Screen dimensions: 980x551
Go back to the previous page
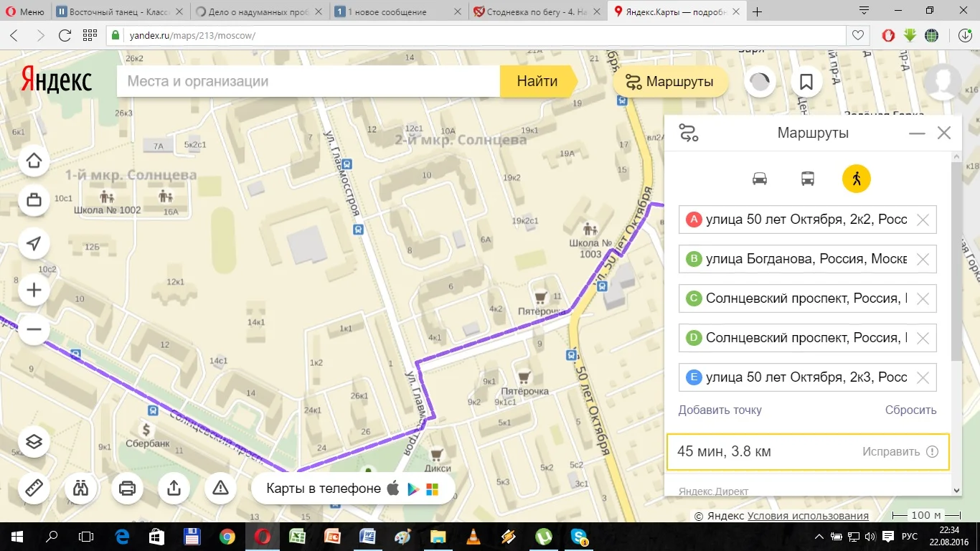pyautogui.click(x=14, y=35)
